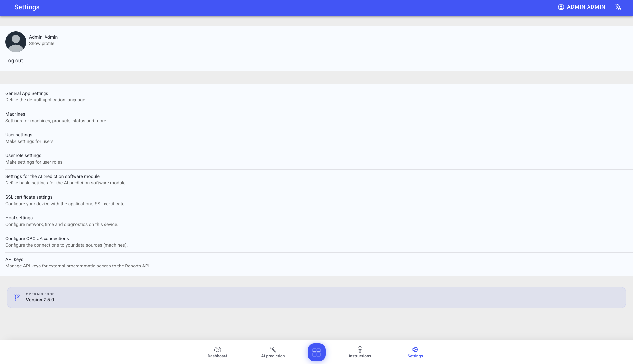Click the ADMIN ADMIN account icon
This screenshot has width=633, height=364.
click(x=561, y=7)
